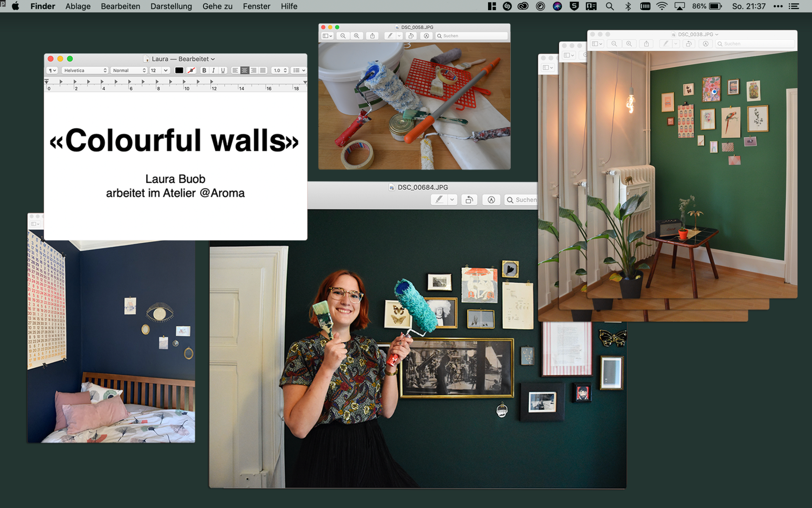812x508 pixels.
Task: Click the highlight pen in DSC_00684.JPG
Action: click(439, 200)
